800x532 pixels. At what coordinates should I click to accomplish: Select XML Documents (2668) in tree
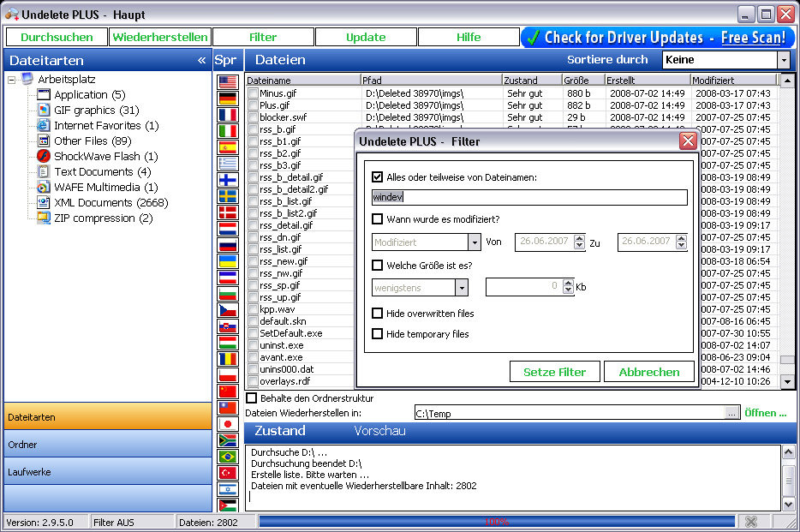coord(111,202)
